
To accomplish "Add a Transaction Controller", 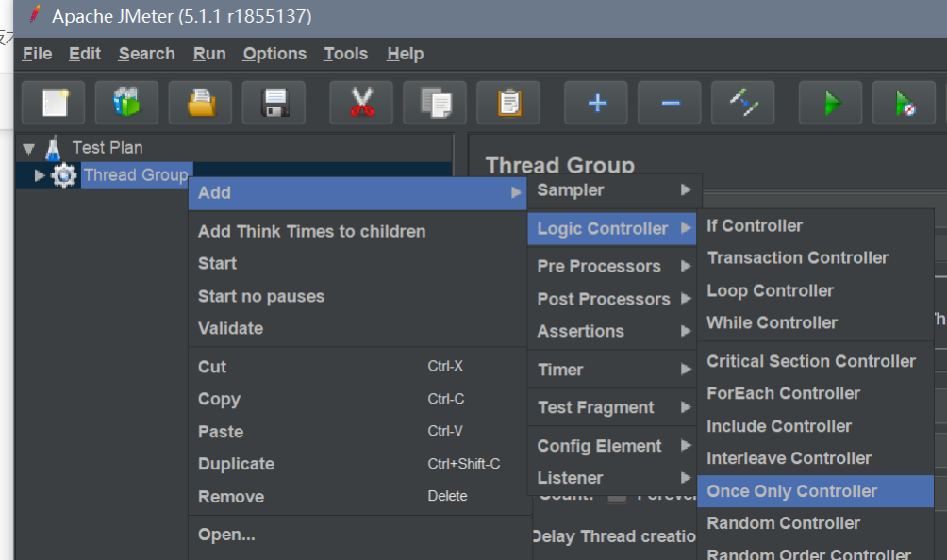I will (816, 257).
